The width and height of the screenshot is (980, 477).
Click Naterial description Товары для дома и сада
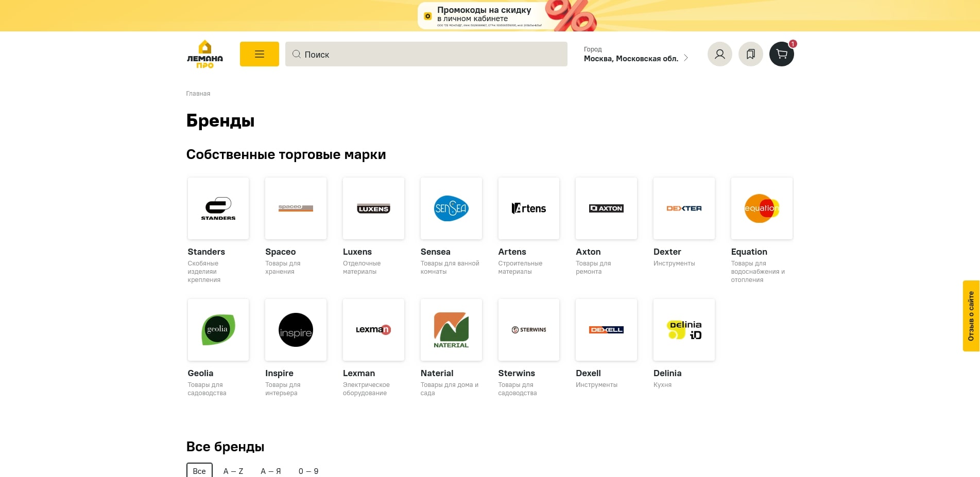(x=450, y=389)
